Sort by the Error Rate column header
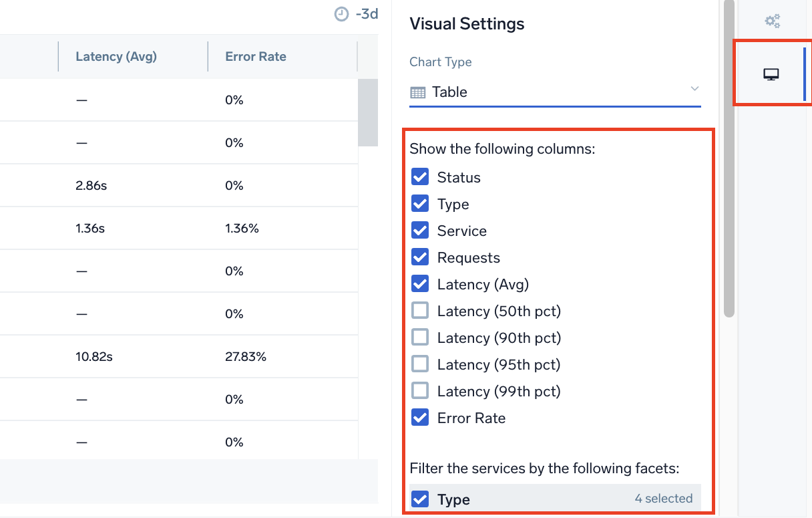Screen dimensions: 812x518 256,56
